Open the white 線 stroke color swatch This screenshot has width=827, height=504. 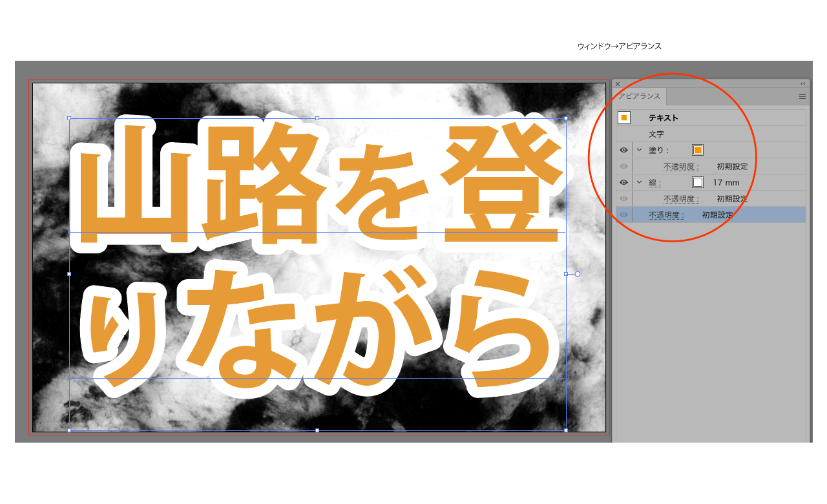698,182
